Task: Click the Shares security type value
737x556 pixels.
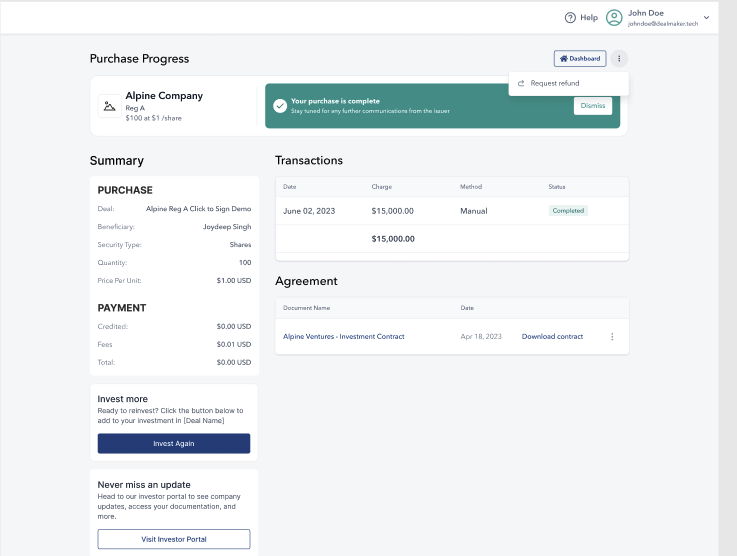Action: click(240, 245)
